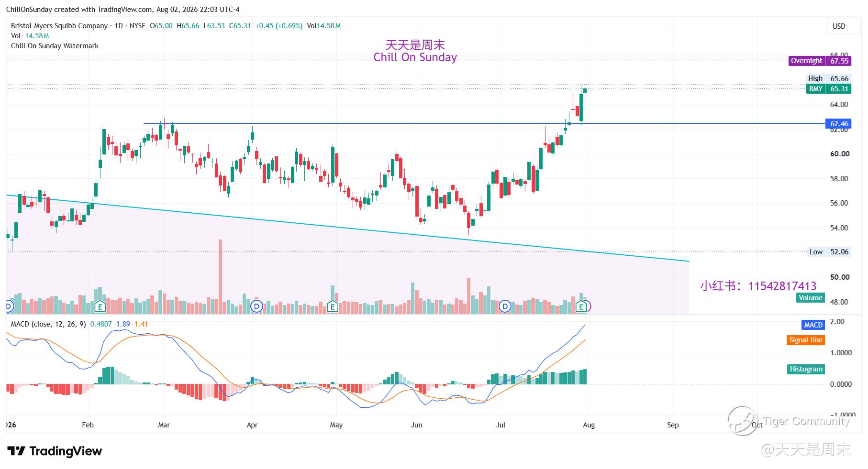Open the dividend D marker in early July
Image resolution: width=868 pixels, height=469 pixels.
click(505, 306)
